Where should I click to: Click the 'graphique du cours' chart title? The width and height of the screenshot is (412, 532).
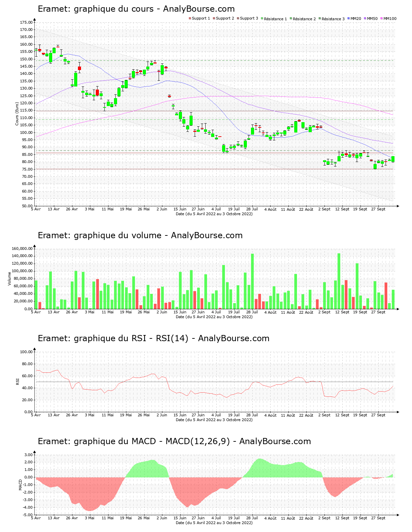point(136,9)
